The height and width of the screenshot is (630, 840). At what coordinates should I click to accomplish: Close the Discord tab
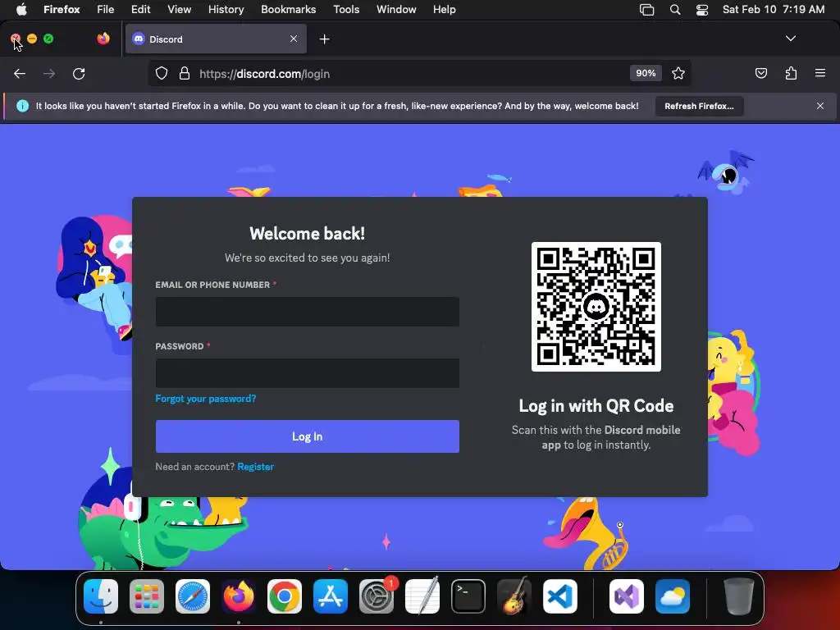click(294, 39)
